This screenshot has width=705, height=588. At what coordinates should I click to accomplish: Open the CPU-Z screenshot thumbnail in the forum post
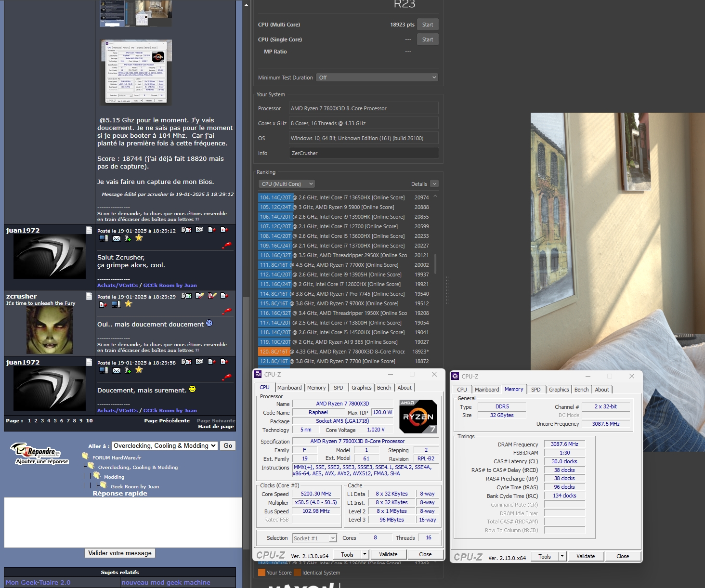coord(136,72)
